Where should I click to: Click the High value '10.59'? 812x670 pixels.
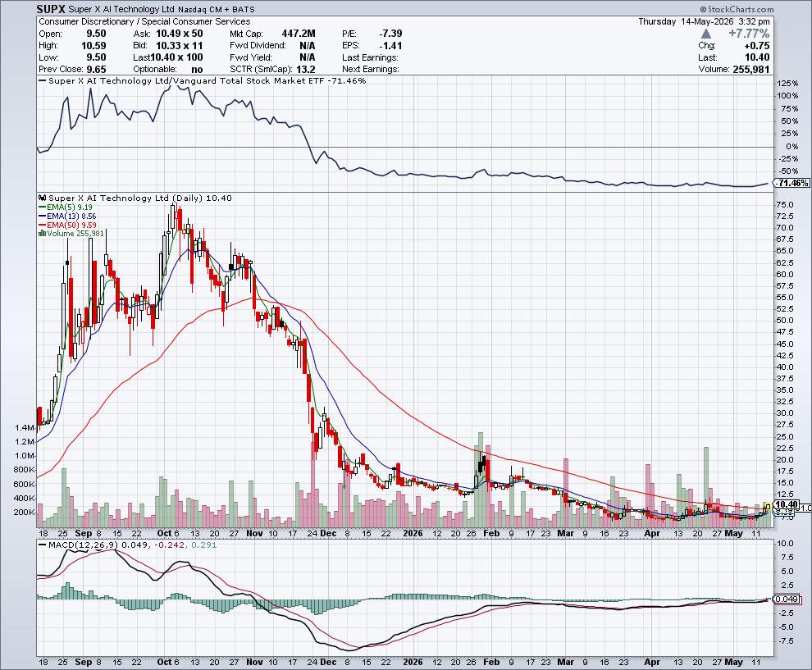point(94,46)
